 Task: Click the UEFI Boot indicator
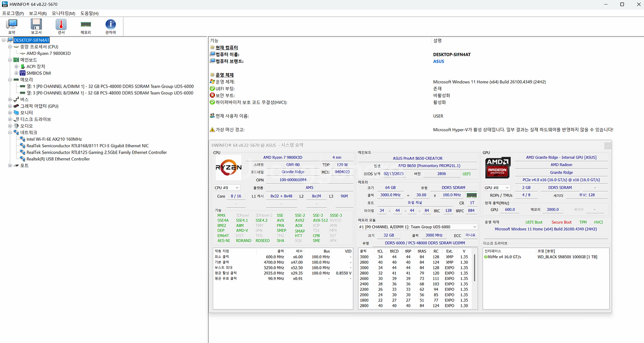coord(533,222)
